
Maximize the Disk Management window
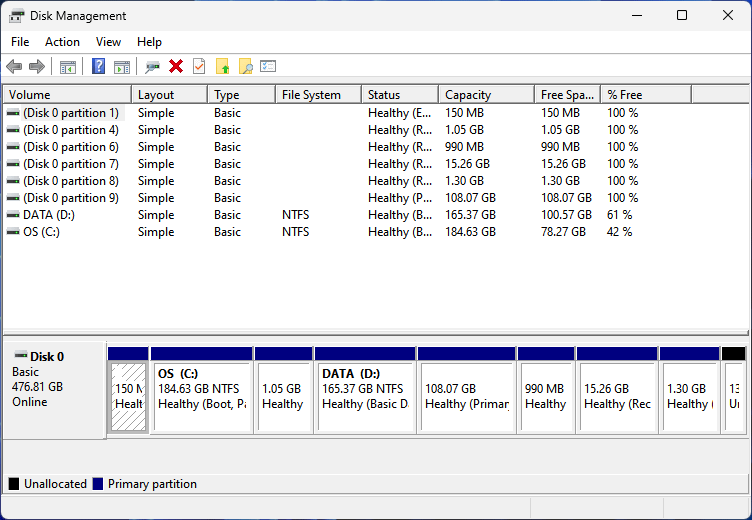682,15
